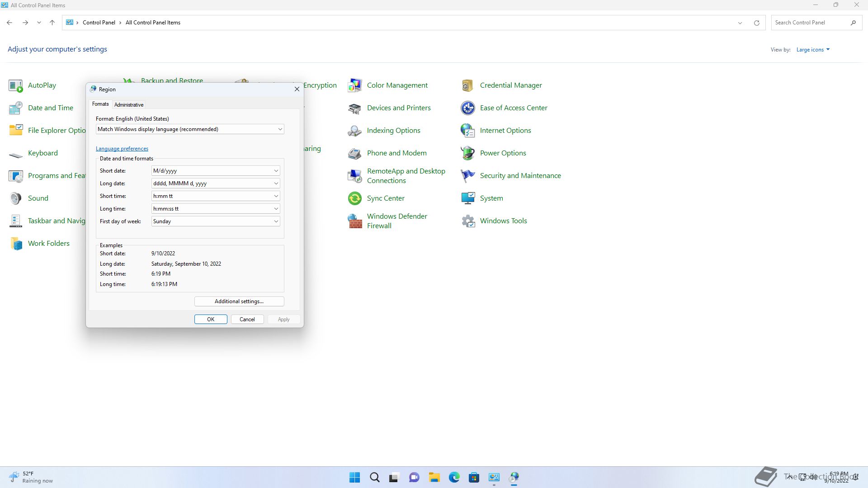Viewport: 868px width, 488px height.
Task: Open the View by Large icons dropdown
Action: point(813,50)
